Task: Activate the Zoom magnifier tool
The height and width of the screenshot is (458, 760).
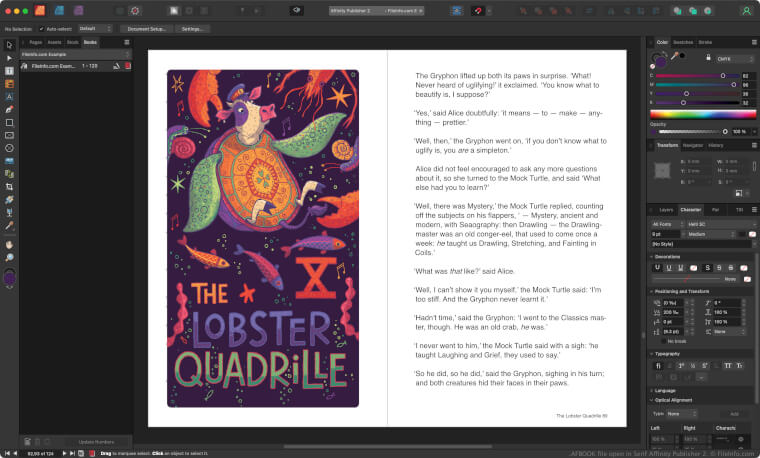Action: [x=9, y=257]
